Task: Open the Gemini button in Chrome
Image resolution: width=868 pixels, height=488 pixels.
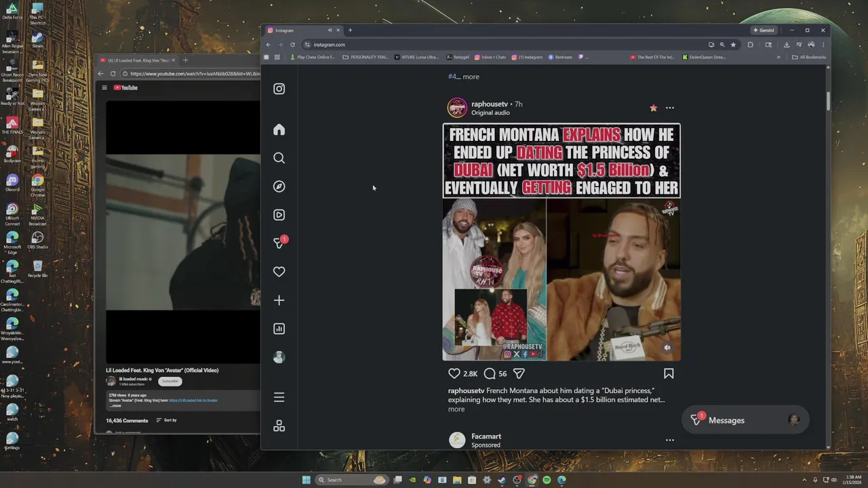Action: click(x=764, y=30)
